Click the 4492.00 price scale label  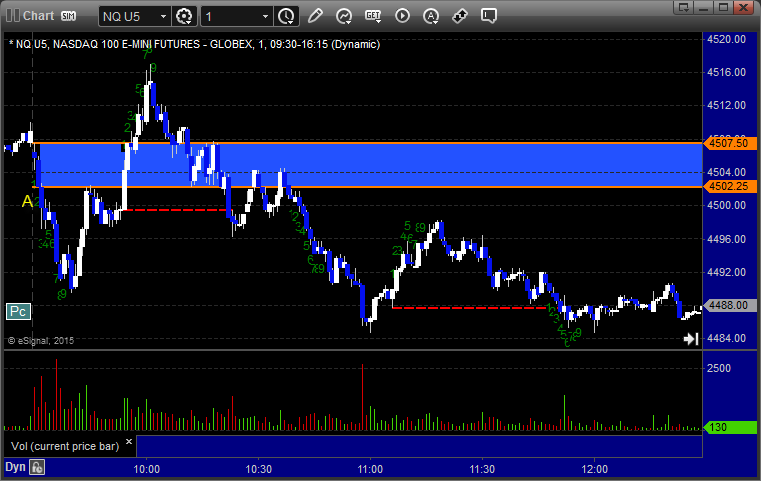pos(727,272)
